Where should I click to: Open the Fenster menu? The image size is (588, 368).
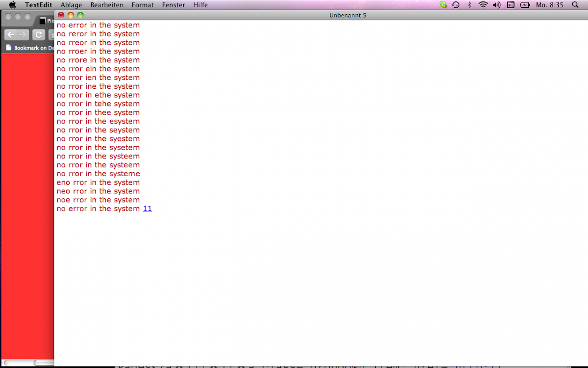point(173,5)
